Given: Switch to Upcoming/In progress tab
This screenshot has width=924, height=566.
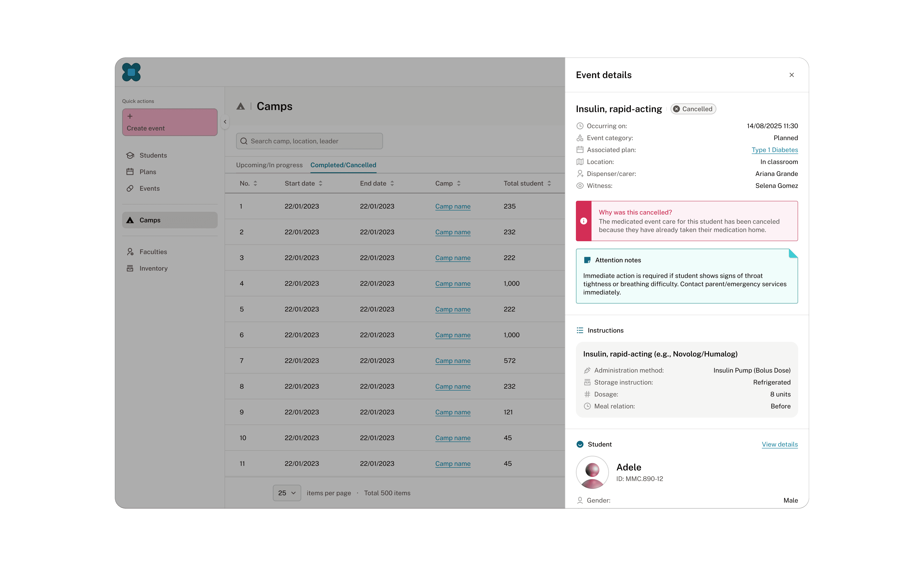Looking at the screenshot, I should pyautogui.click(x=269, y=165).
